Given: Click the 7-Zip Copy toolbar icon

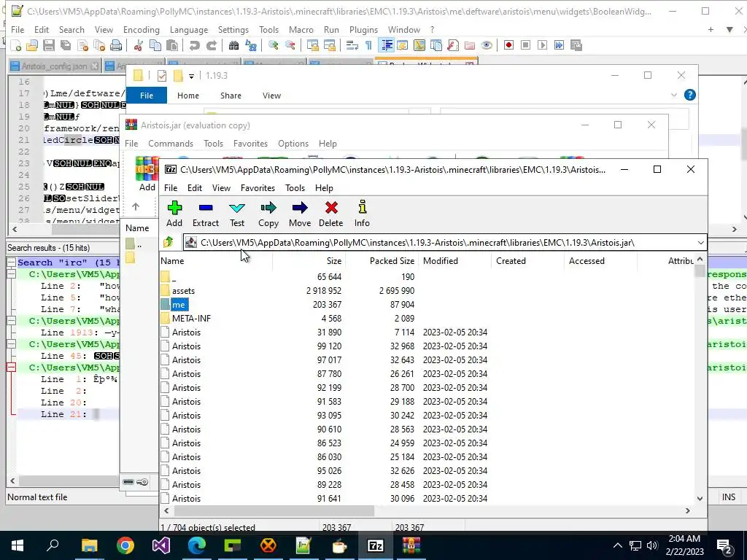Looking at the screenshot, I should 268,214.
